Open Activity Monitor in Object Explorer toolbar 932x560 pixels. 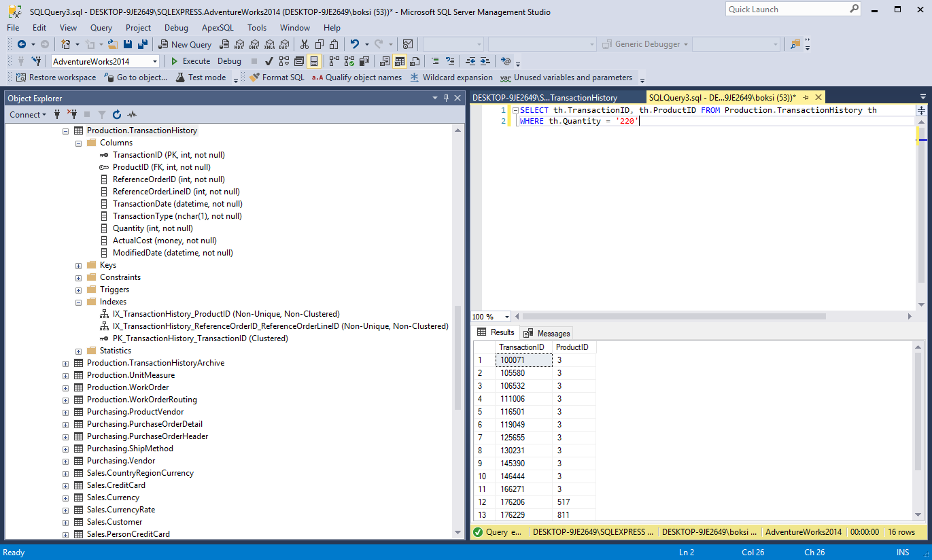click(x=132, y=115)
